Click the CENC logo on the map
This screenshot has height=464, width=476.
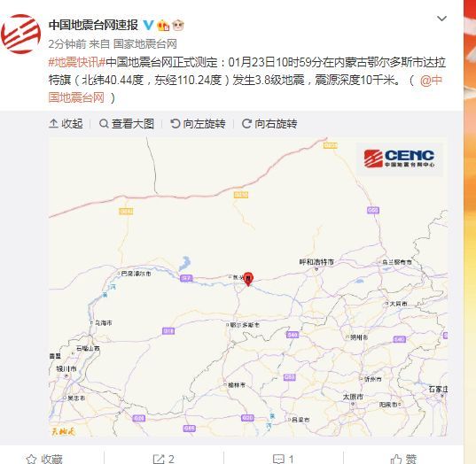(400, 159)
